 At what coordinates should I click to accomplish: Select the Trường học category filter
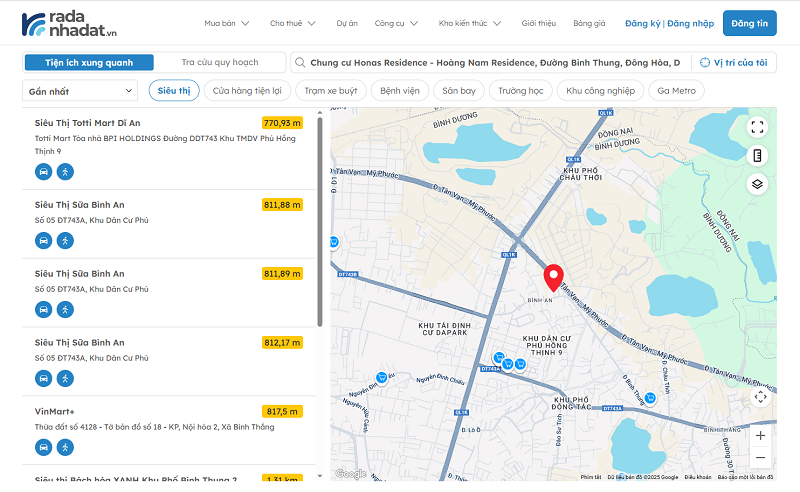tap(521, 91)
